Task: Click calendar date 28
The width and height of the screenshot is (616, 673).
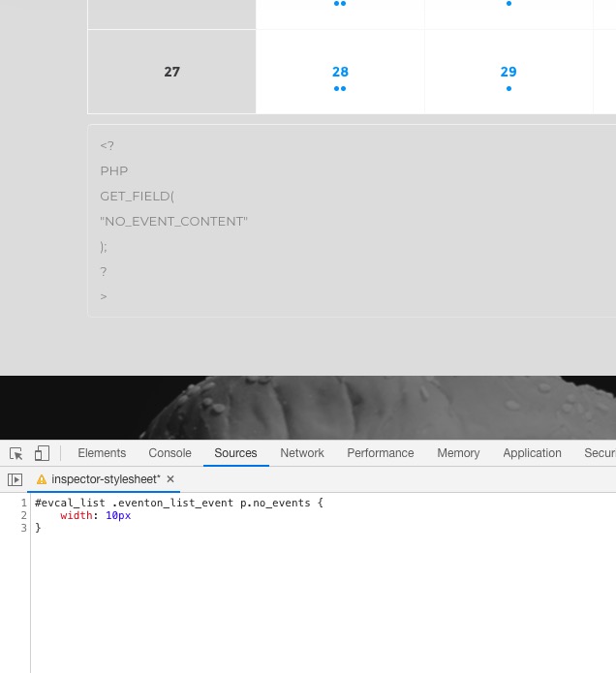Action: pos(340,72)
